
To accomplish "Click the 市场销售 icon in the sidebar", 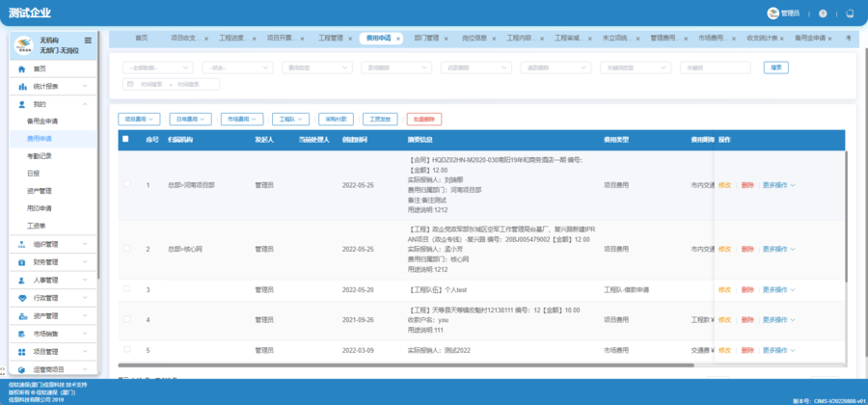I will click(x=22, y=335).
